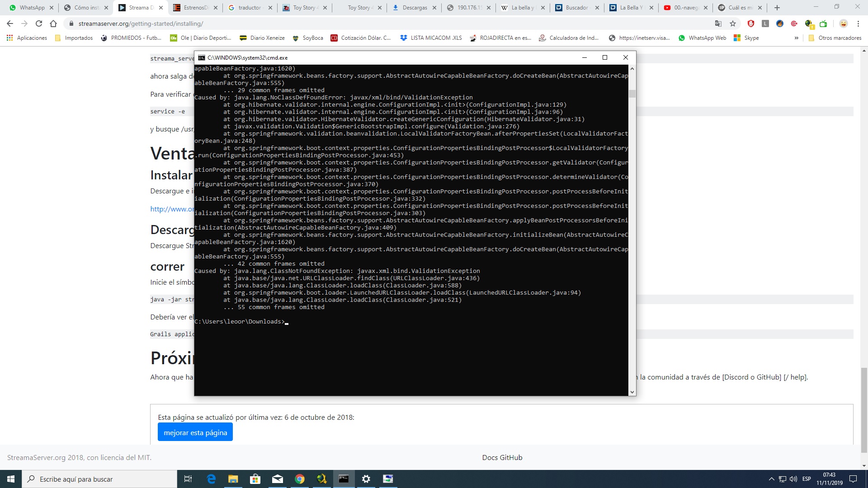
Task: Click the translate page icon in address bar
Action: (x=719, y=24)
